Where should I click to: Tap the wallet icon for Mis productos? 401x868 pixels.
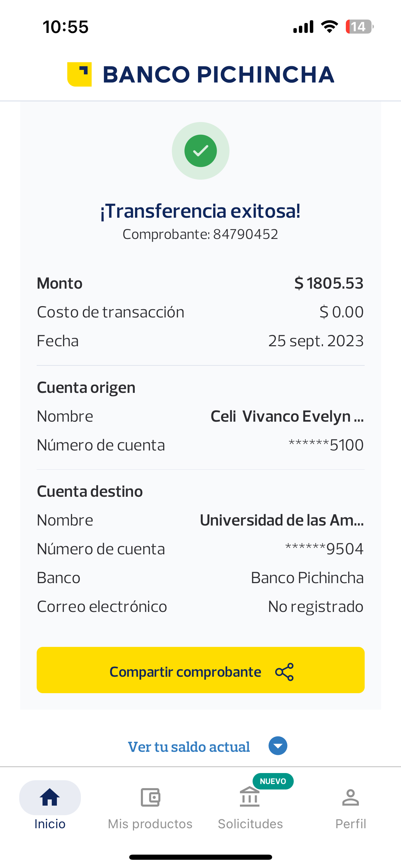pyautogui.click(x=150, y=797)
